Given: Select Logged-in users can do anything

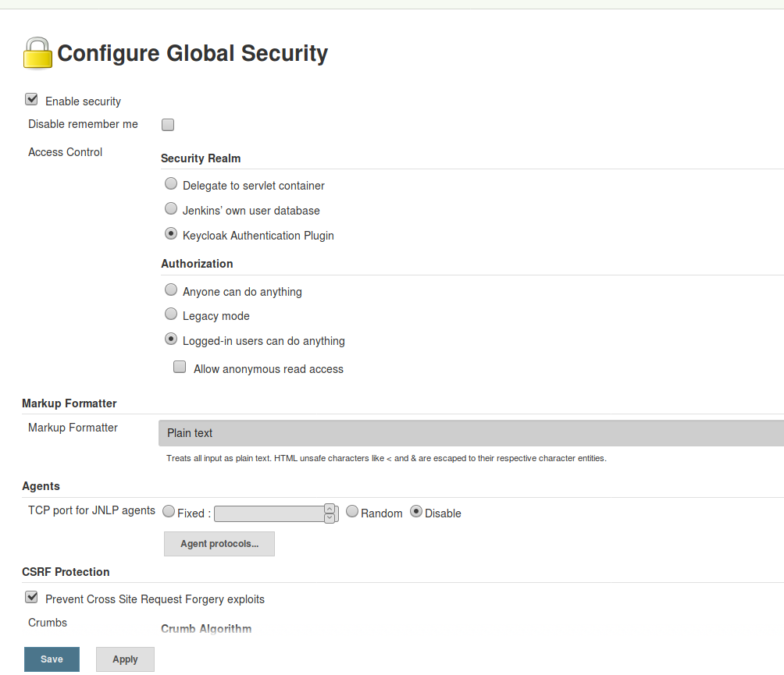Looking at the screenshot, I should click(171, 339).
